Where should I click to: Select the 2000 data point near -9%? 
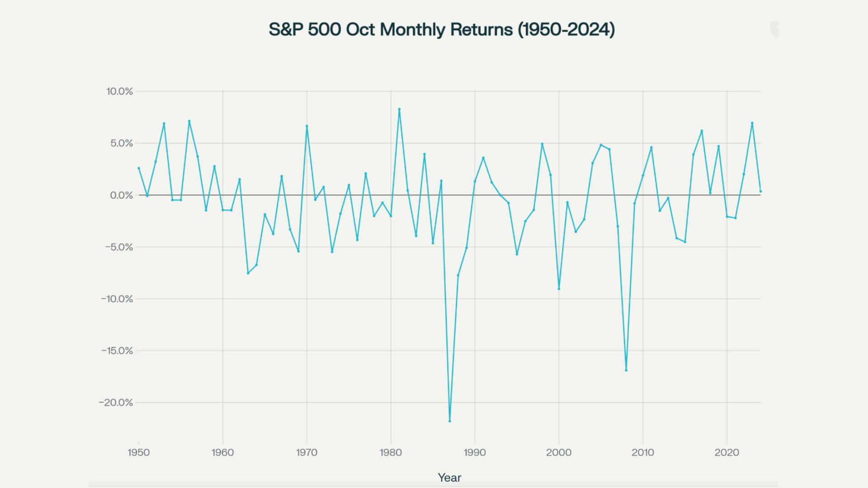click(x=559, y=289)
